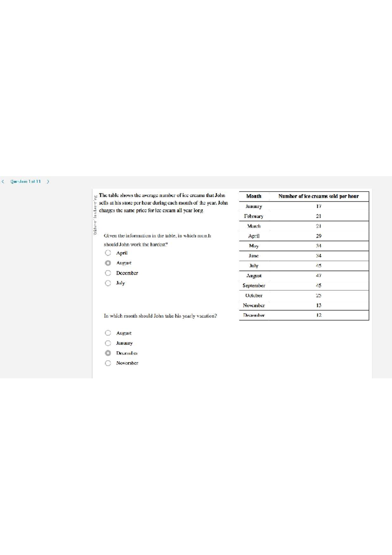
Task: Pick December radio button for hardest-work question
Action: pos(108,273)
